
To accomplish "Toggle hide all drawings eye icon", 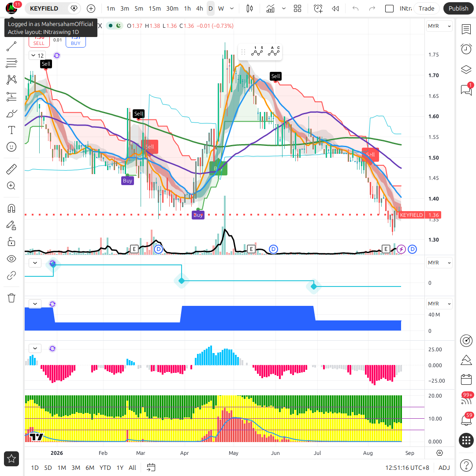I will [11, 259].
